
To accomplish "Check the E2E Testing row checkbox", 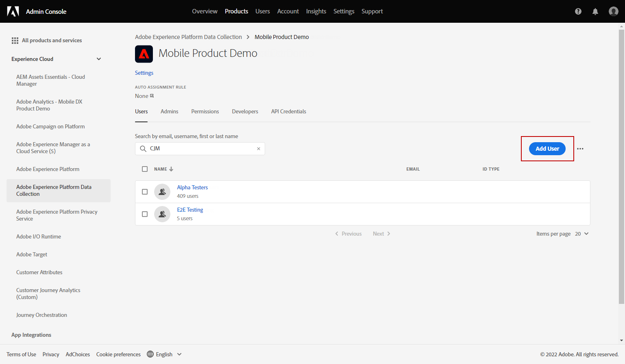I will coord(145,214).
